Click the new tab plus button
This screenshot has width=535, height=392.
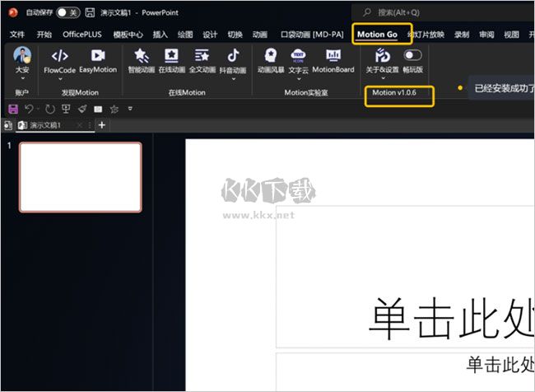(102, 125)
